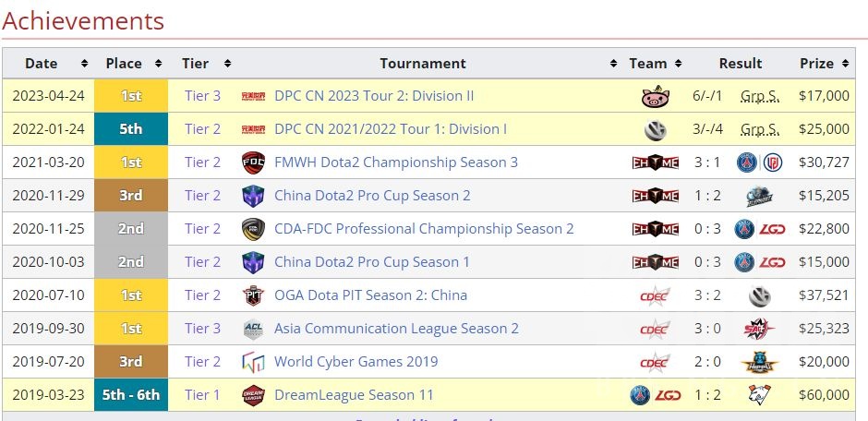Viewport: 868px width, 421px height.
Task: Click the gold 1st place cell for 2020-07-10
Action: (131, 295)
